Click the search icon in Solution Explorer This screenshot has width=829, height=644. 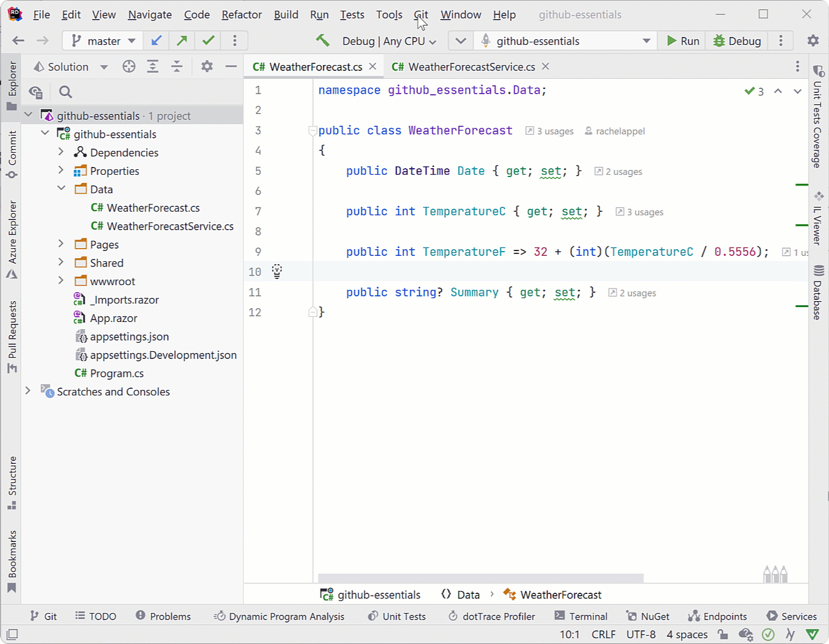click(66, 92)
